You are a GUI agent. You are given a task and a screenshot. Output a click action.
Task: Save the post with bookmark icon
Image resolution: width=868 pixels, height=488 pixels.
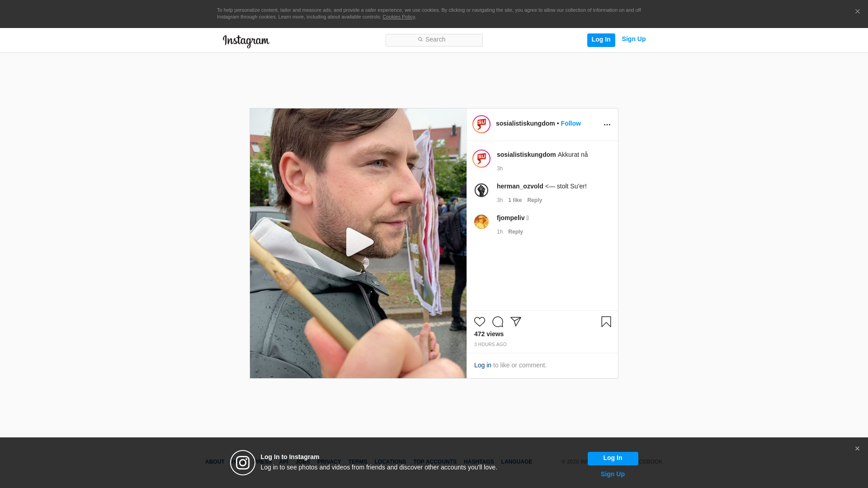[606, 322]
